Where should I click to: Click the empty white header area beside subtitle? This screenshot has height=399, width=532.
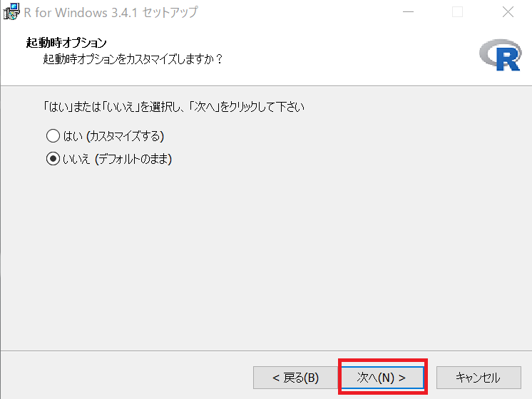pyautogui.click(x=349, y=58)
